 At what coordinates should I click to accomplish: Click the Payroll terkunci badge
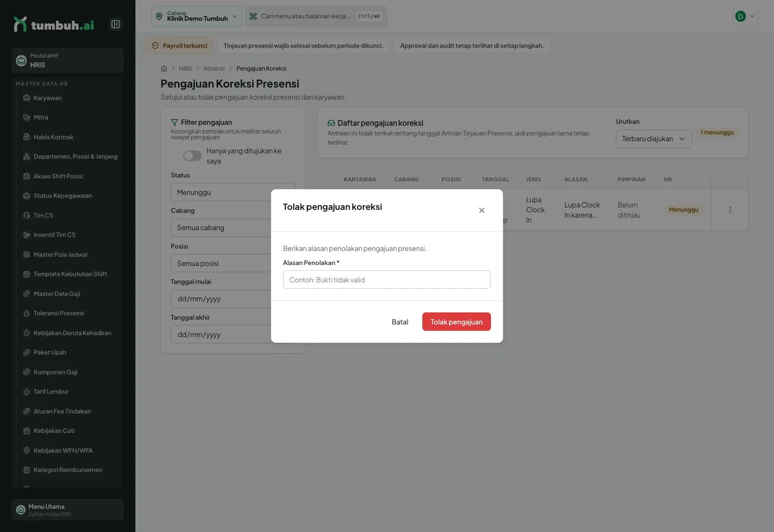(179, 45)
